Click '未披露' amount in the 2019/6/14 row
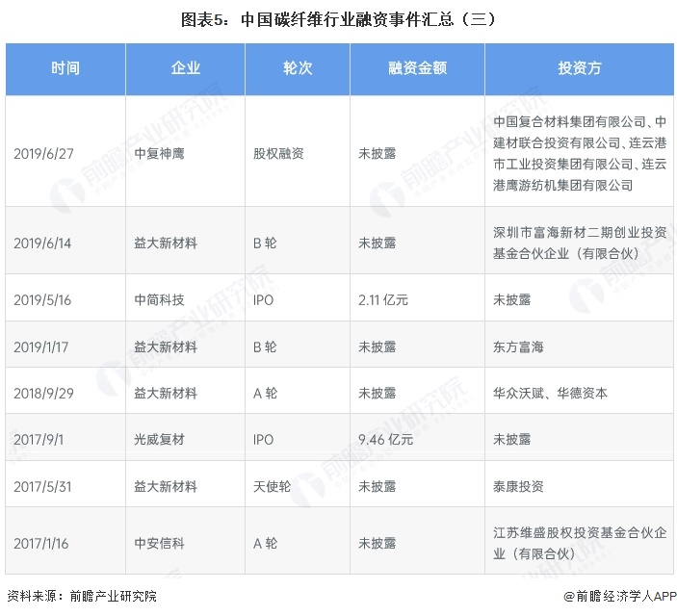 [x=377, y=244]
